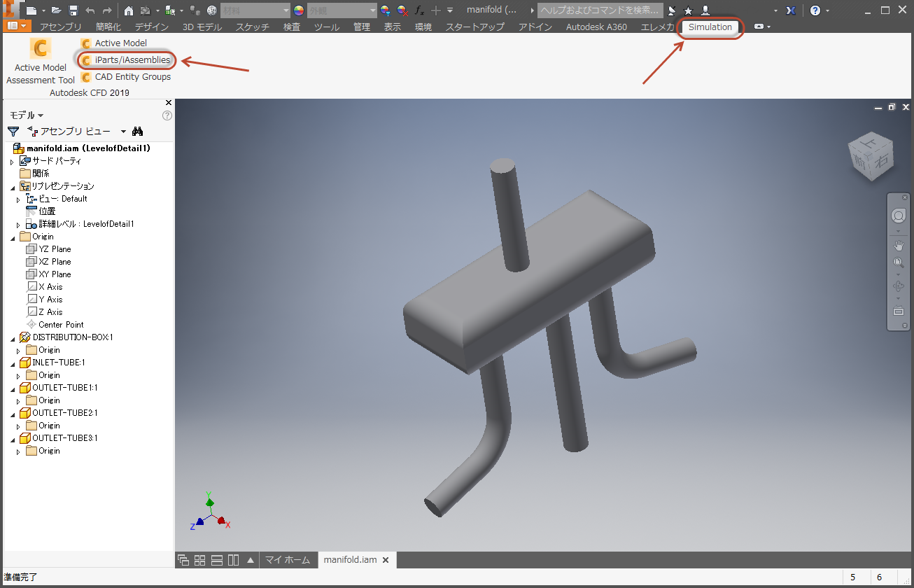Select the Zoom tool in navigation bar
The width and height of the screenshot is (914, 588).
899,263
